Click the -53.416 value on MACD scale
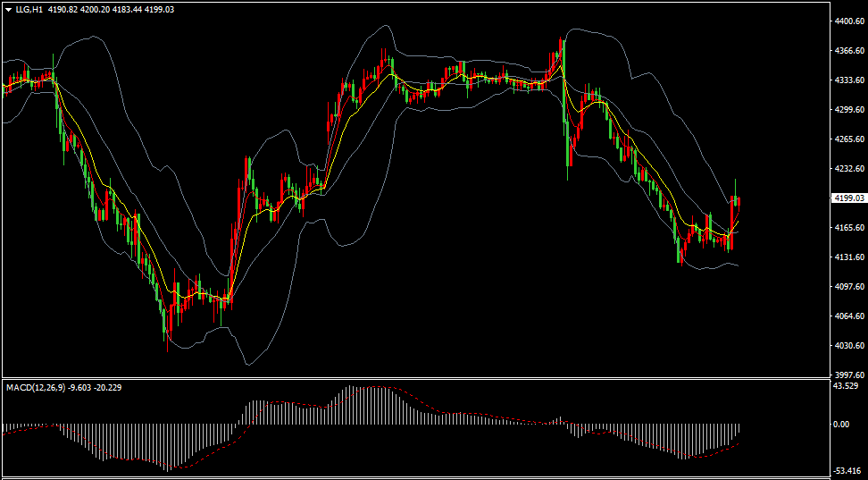The image size is (868, 480). [847, 470]
